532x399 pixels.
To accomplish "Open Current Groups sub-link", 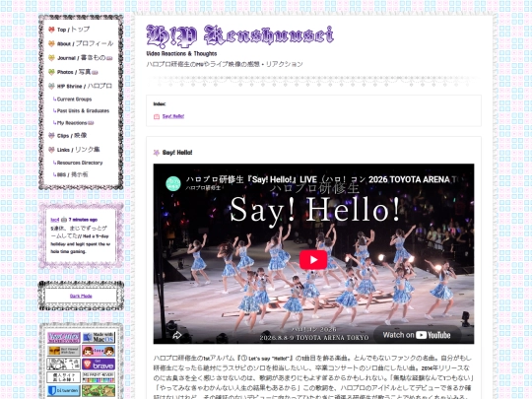I will pos(74,100).
